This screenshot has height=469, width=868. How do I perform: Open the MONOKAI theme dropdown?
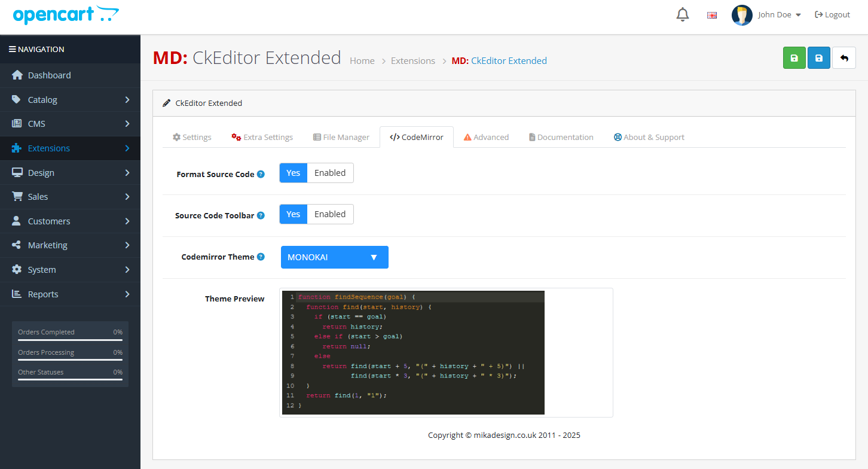coord(335,257)
